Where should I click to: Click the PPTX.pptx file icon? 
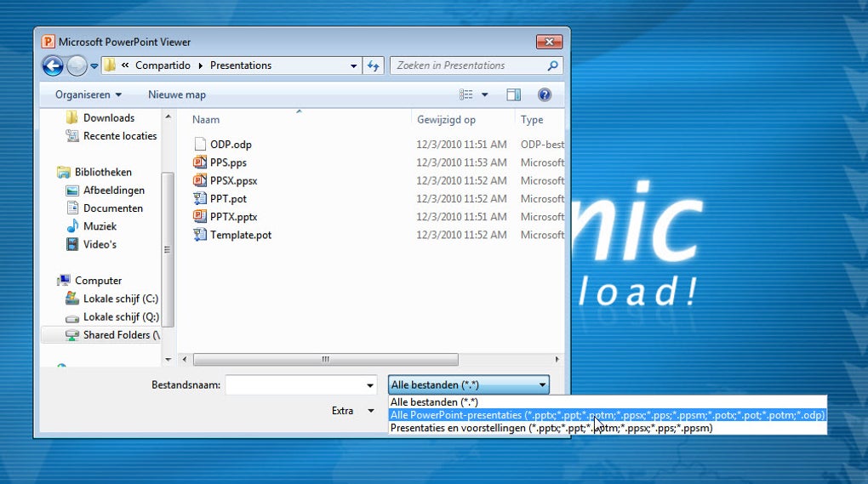200,217
